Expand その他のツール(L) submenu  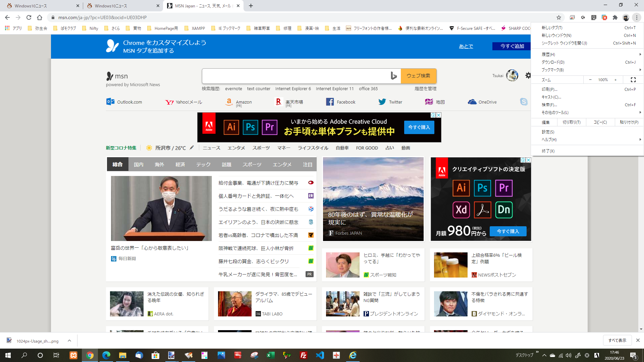click(x=587, y=112)
